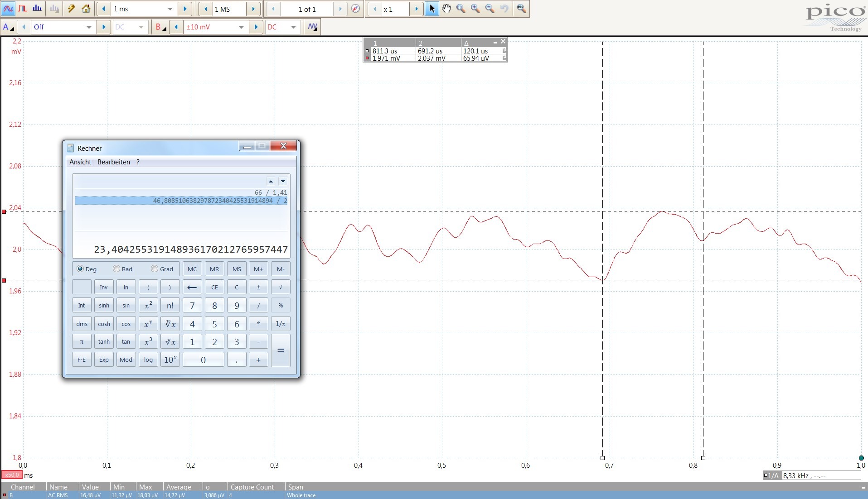Click the 8,33 kHz frequency legend
Screen dimensions: 868x499
pos(811,475)
